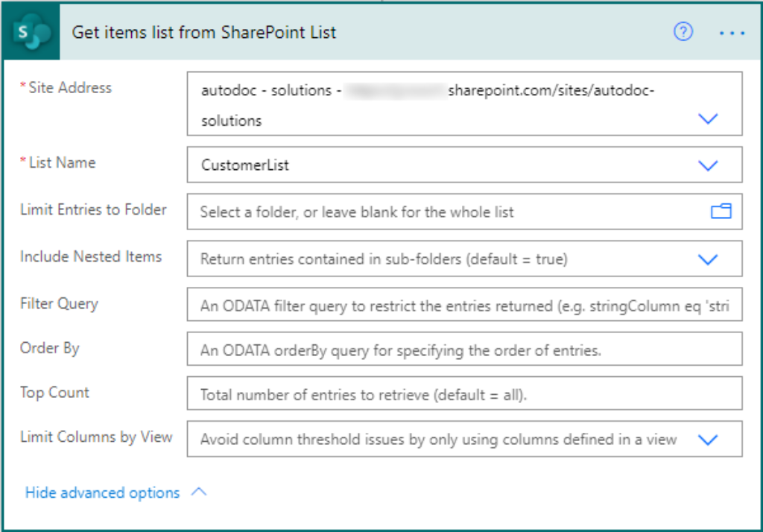
Task: Open the ellipsis more options menu
Action: 732,34
